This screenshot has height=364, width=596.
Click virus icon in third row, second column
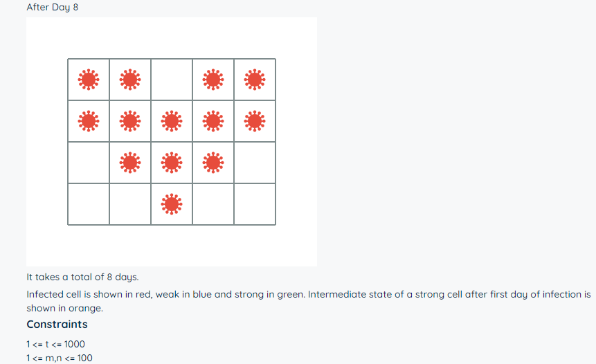pos(130,163)
